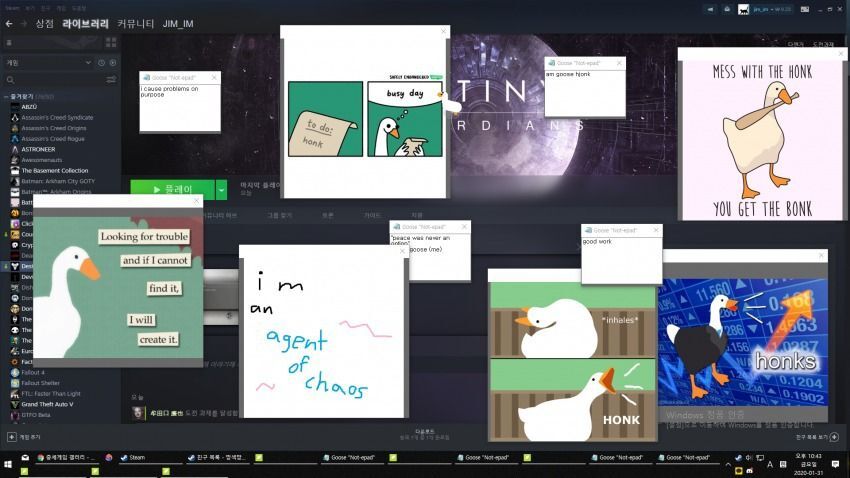Click the library home list icon
The height and width of the screenshot is (478, 850).
point(9,42)
